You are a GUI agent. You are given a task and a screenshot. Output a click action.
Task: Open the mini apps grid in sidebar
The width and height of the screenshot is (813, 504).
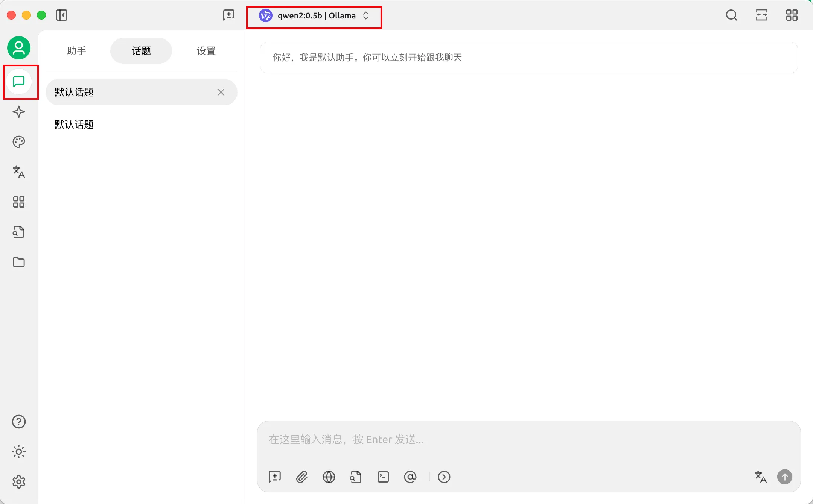click(18, 202)
